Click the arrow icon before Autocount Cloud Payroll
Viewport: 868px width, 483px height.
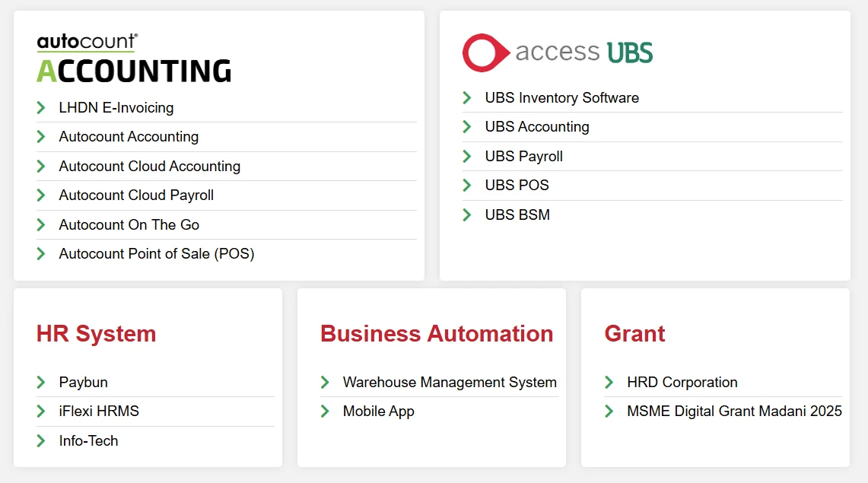(x=41, y=195)
